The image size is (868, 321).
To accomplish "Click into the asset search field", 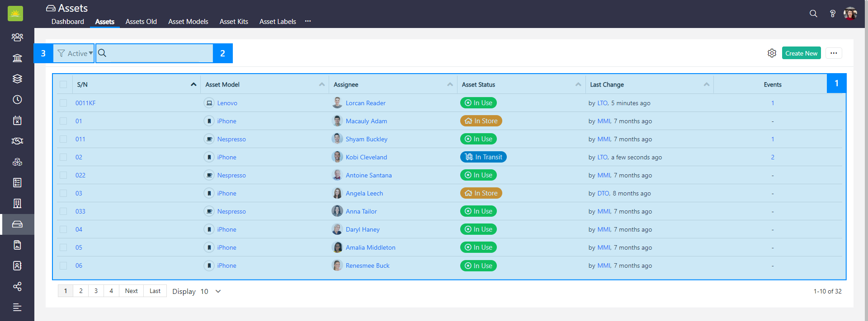I will pos(160,53).
